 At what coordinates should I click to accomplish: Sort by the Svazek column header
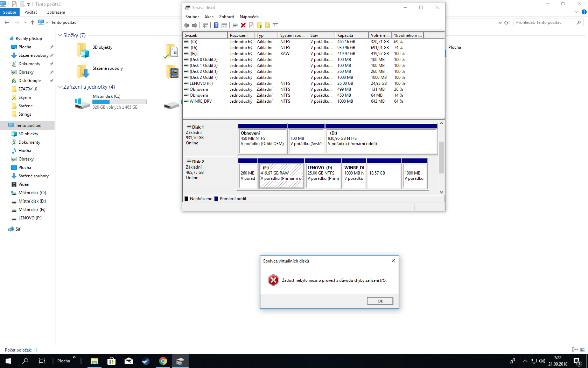pyautogui.click(x=205, y=35)
